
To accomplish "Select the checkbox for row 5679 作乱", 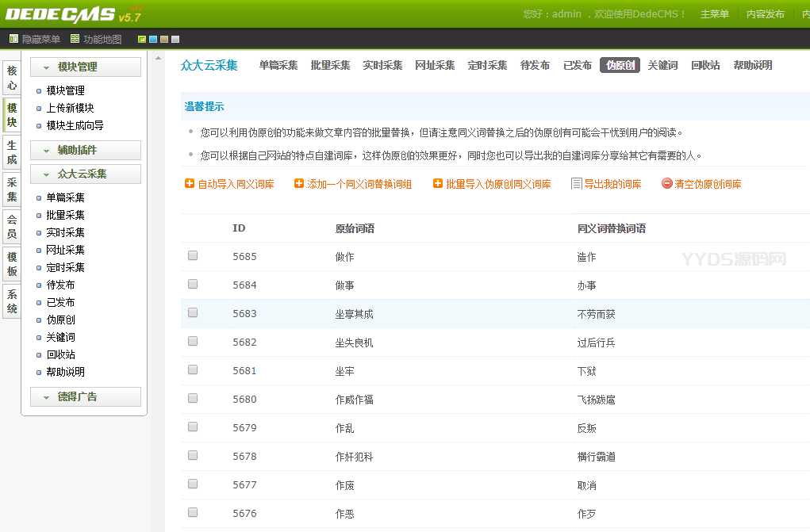I will click(193, 427).
